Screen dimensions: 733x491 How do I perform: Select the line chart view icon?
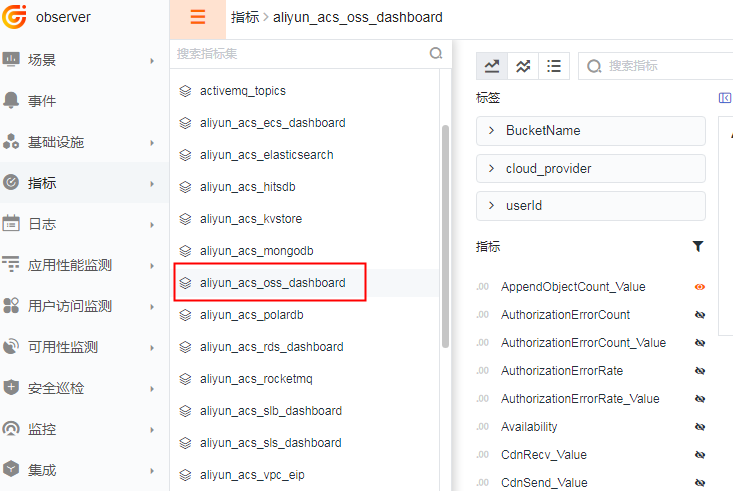pyautogui.click(x=492, y=66)
